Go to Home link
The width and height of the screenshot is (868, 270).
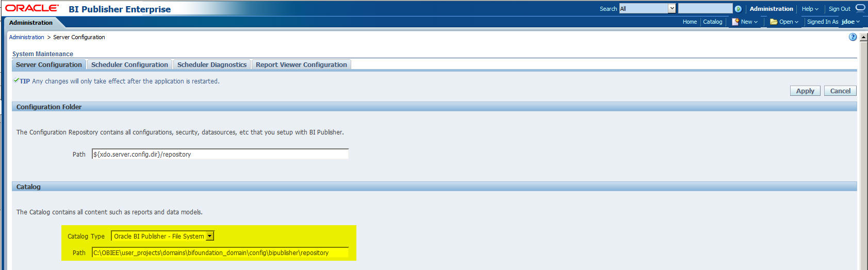(x=690, y=22)
